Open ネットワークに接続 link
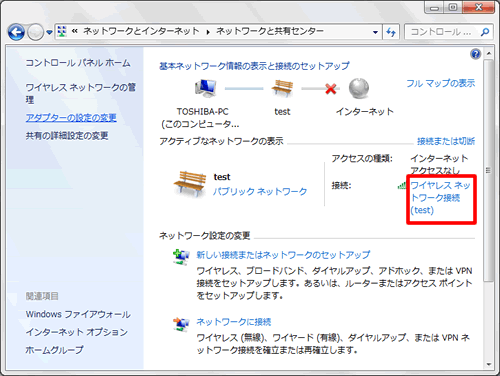The image size is (500, 376). click(x=234, y=322)
